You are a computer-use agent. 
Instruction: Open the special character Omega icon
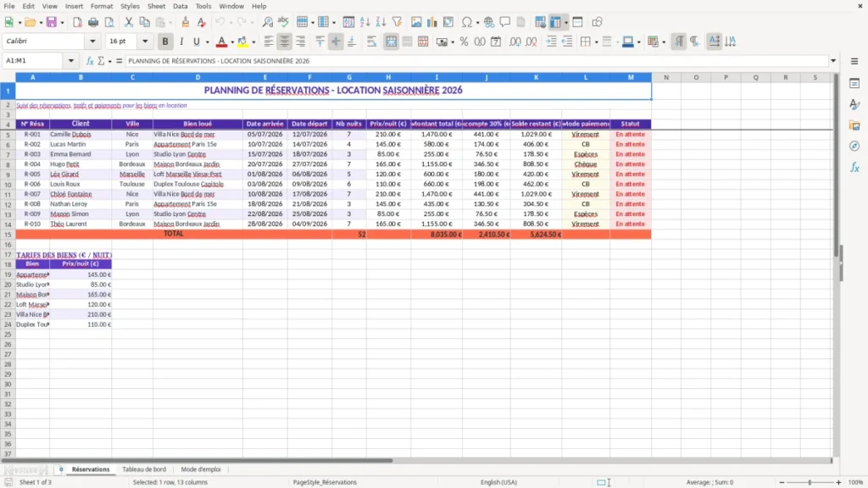(467, 22)
